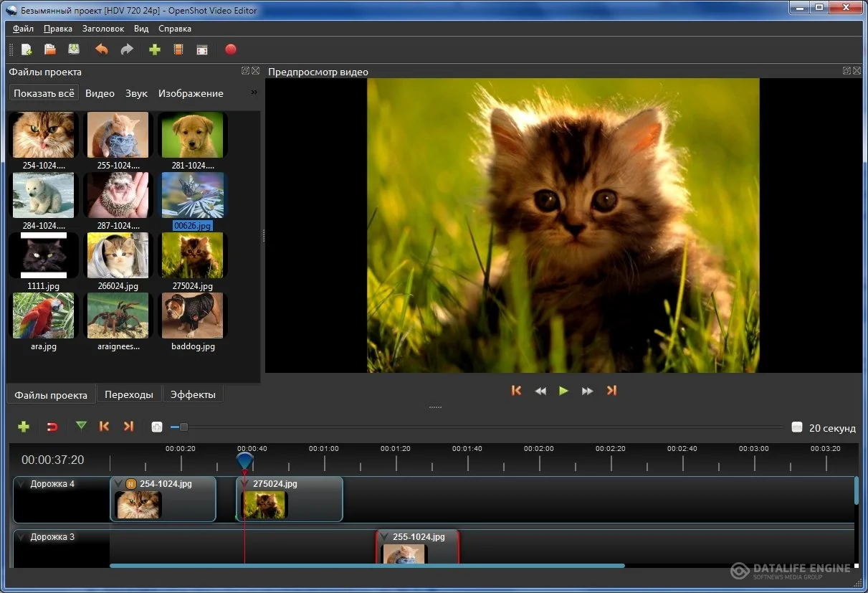Click Показать всё filter button
This screenshot has height=593, width=868.
click(x=44, y=93)
